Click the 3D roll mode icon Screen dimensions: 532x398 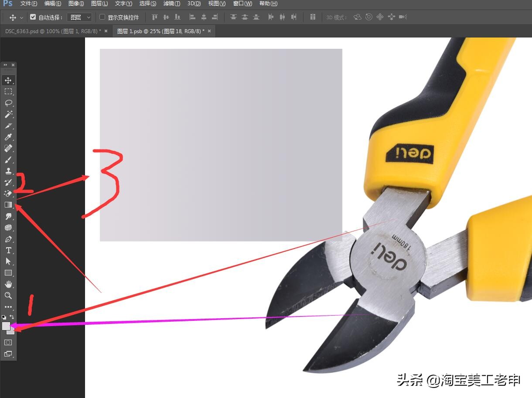click(369, 17)
